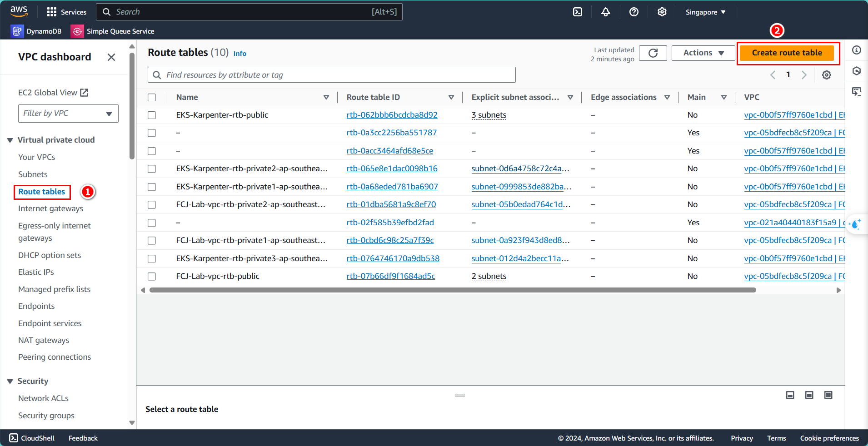
Task: Check EKS-Karpenter-rtb-public row
Action: point(152,115)
